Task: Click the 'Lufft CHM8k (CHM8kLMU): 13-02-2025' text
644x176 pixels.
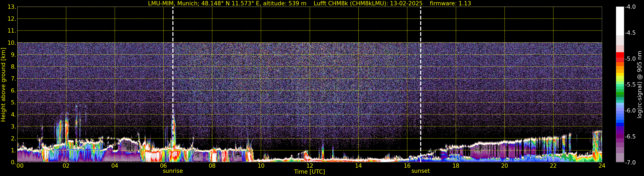Action: tap(368, 3)
